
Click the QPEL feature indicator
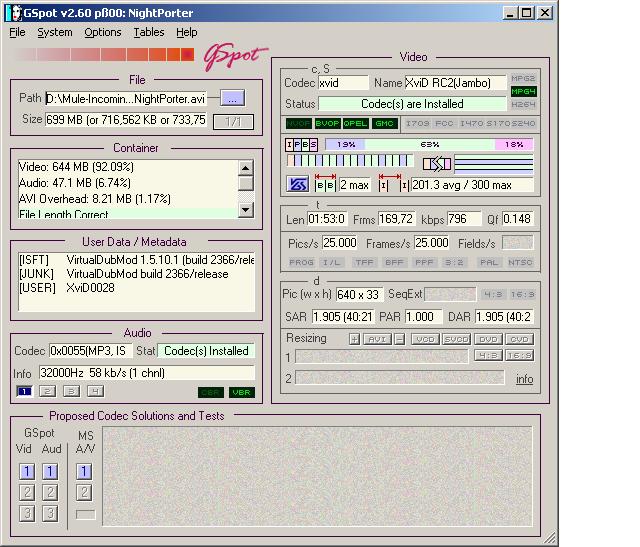356,123
